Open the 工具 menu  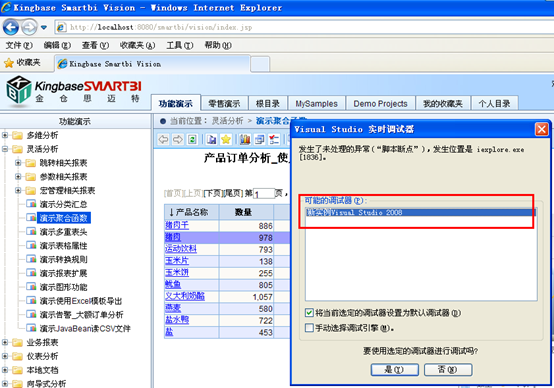click(180, 45)
